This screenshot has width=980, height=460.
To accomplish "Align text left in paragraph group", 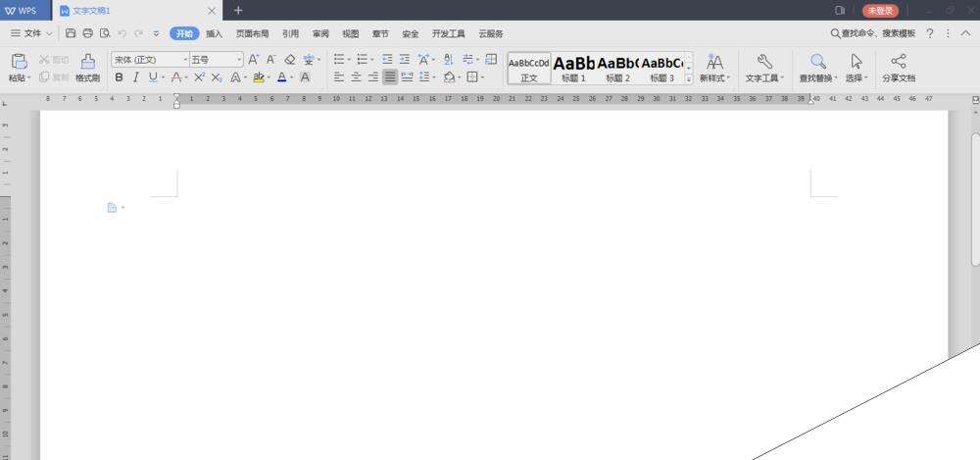I will click(339, 77).
